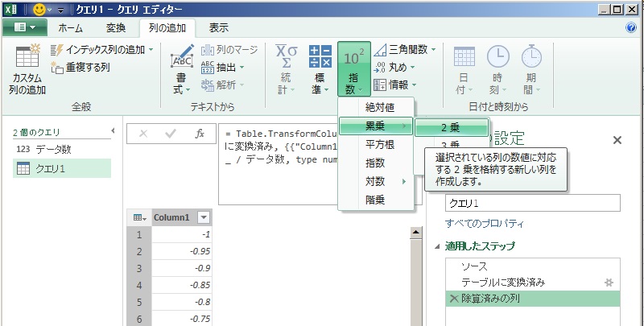This screenshot has height=326, width=644.
Task: Switch to the ホーム tab
Action: tap(70, 28)
